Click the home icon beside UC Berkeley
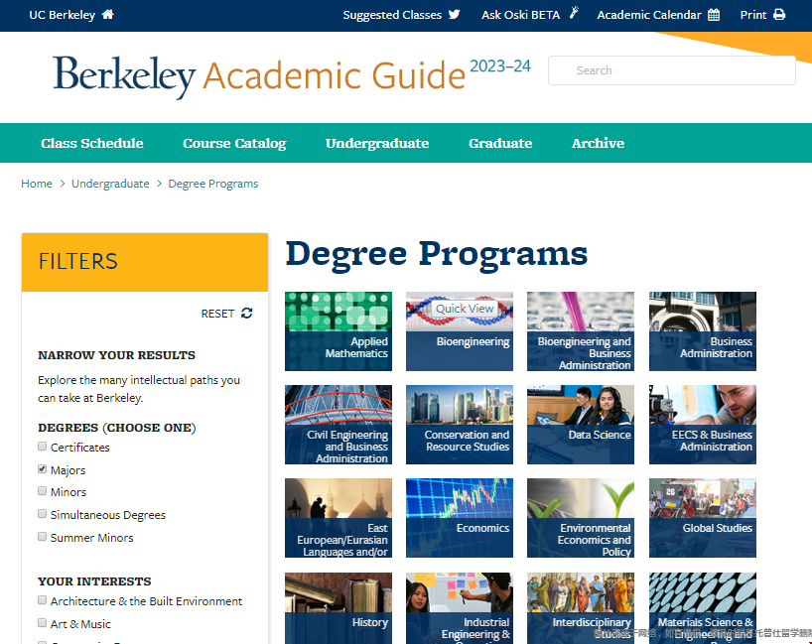Screen dimensions: 812x644 [108, 15]
